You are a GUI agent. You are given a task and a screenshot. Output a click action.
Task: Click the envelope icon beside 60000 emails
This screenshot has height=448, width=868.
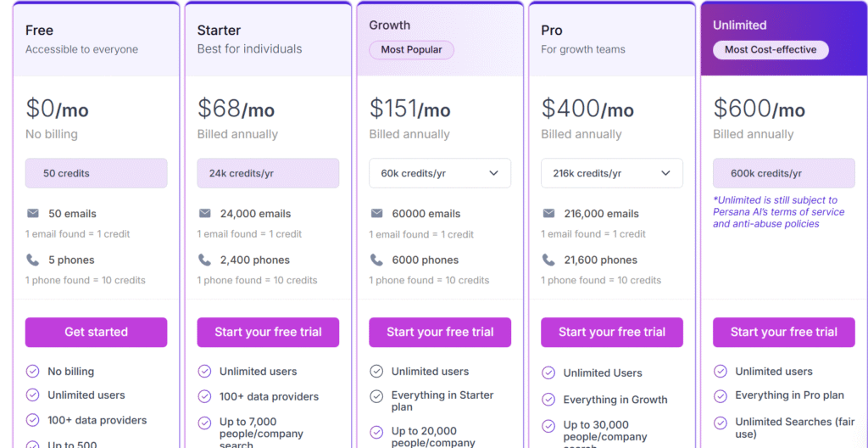376,214
